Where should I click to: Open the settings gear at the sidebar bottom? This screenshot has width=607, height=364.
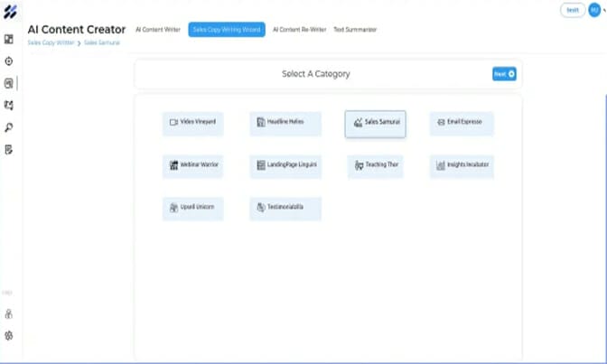pyautogui.click(x=9, y=335)
